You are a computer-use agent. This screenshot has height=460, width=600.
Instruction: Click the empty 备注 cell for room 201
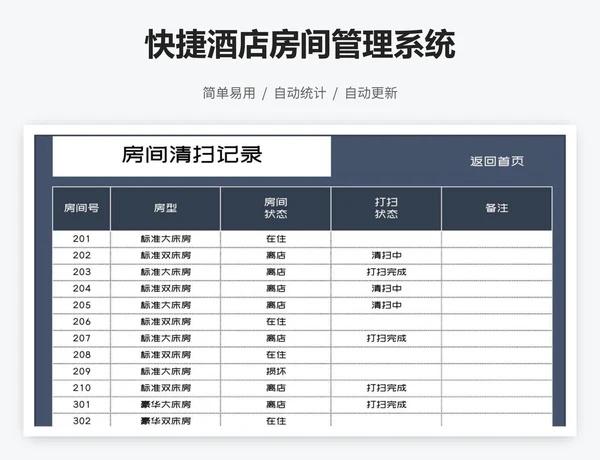(x=497, y=239)
